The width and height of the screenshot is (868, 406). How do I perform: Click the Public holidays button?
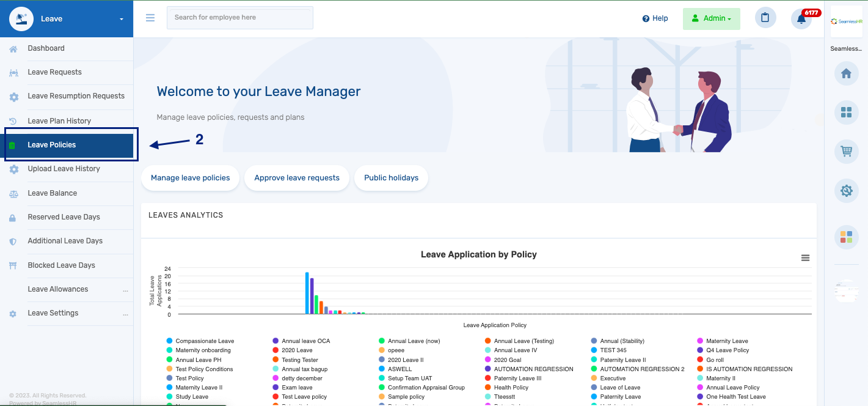391,178
